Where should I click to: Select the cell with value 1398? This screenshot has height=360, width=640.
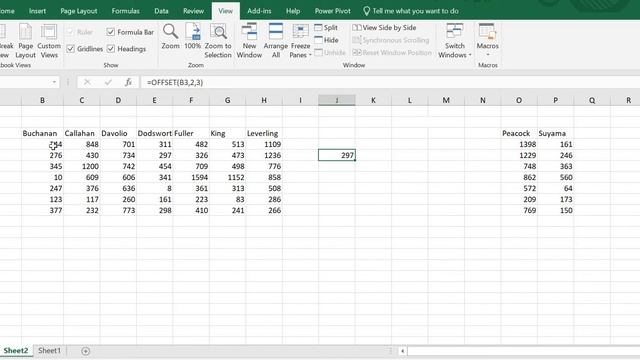[519, 144]
